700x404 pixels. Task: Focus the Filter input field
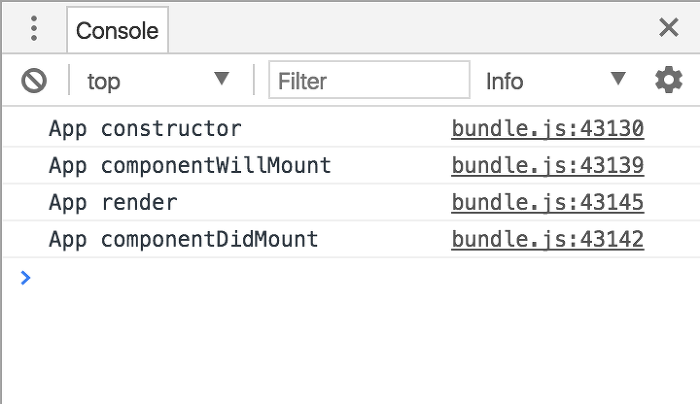click(x=369, y=80)
